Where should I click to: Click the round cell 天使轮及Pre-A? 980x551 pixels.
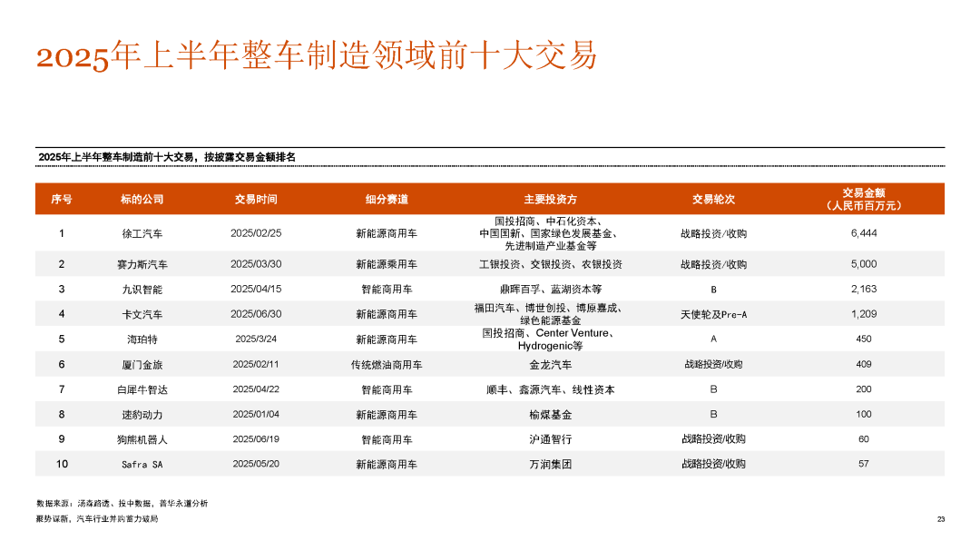pos(713,315)
